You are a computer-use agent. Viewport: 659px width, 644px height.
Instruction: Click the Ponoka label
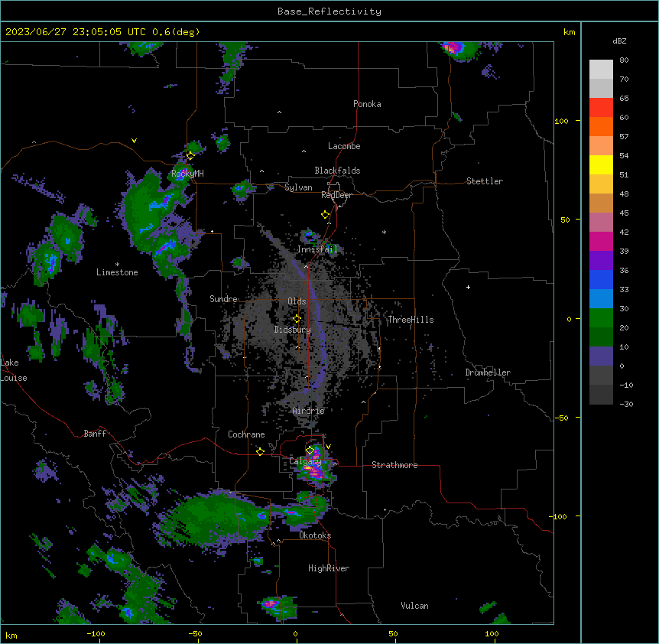(367, 104)
